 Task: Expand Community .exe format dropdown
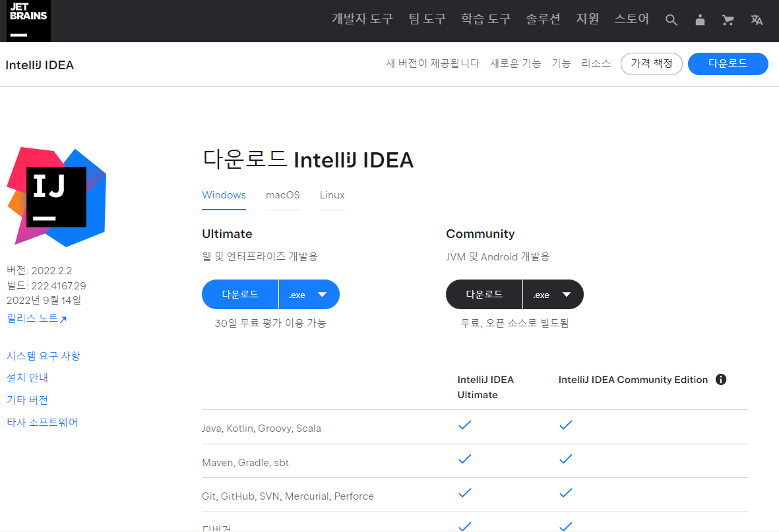(553, 295)
